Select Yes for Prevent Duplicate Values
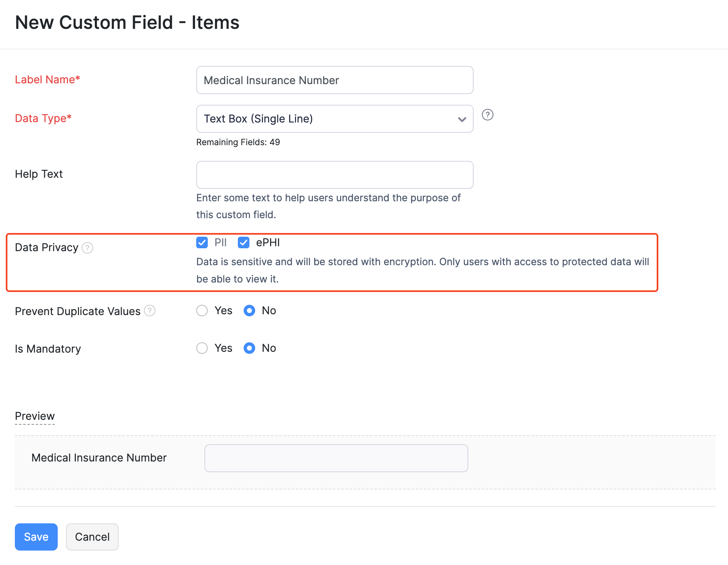The width and height of the screenshot is (728, 565). pos(202,311)
